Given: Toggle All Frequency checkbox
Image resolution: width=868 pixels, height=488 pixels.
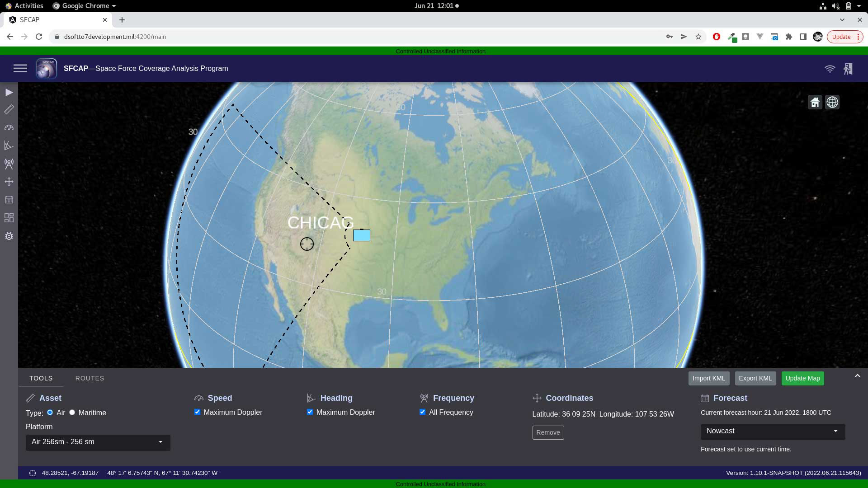Looking at the screenshot, I should click(422, 412).
